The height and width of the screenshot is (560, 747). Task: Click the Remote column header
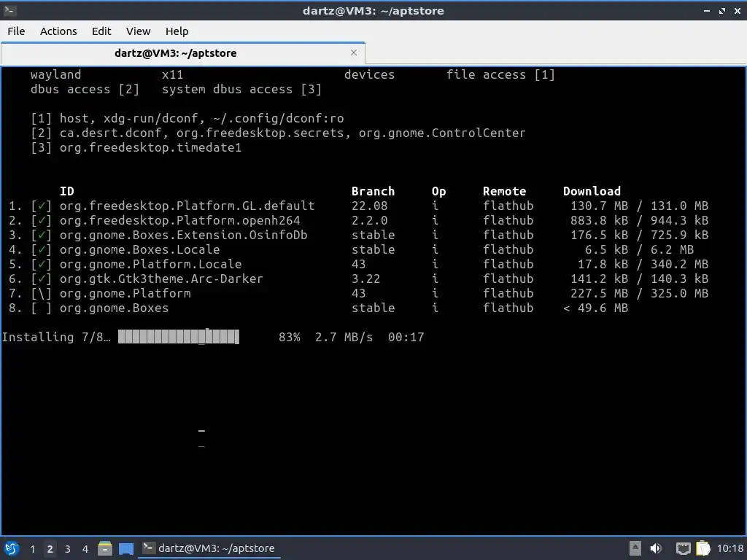click(x=505, y=192)
